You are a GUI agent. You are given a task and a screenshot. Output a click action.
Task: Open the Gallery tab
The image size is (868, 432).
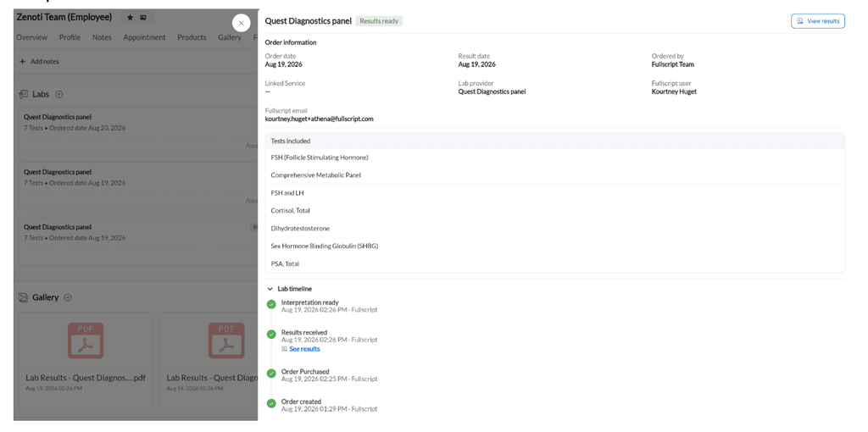[x=230, y=37]
